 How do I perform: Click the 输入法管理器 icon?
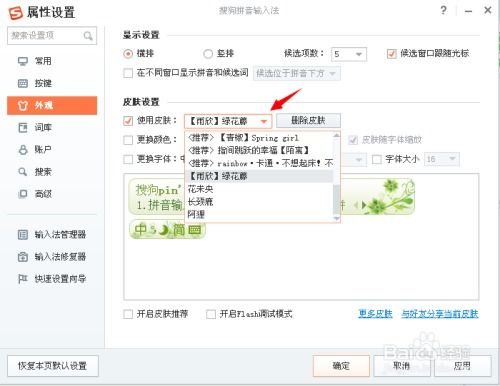click(23, 235)
